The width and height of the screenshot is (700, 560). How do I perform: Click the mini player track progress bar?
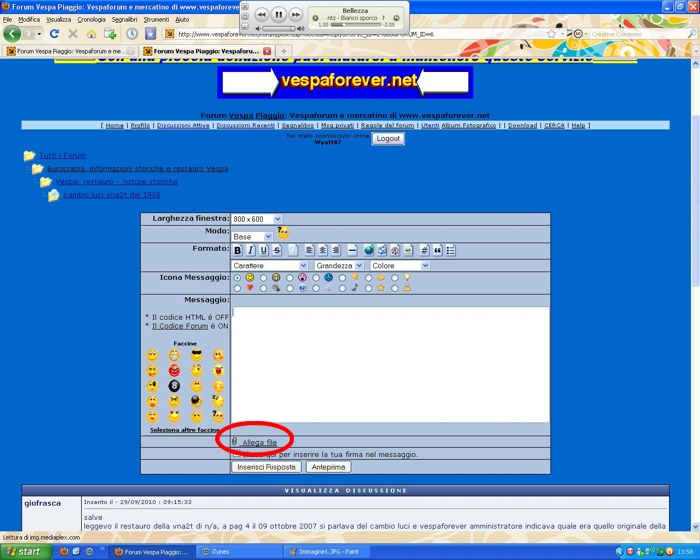[x=357, y=25]
